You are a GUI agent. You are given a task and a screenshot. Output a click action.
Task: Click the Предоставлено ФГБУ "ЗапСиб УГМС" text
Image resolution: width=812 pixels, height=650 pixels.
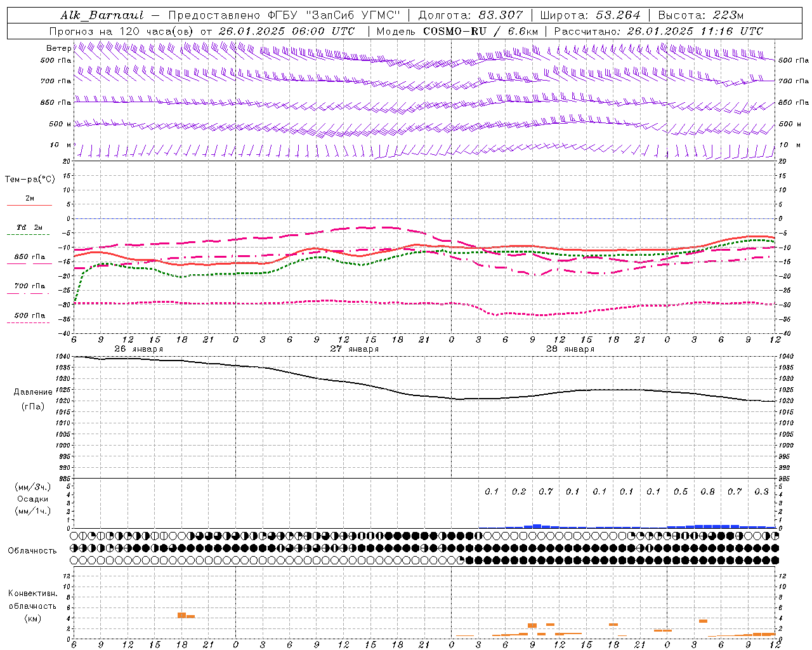284,15
